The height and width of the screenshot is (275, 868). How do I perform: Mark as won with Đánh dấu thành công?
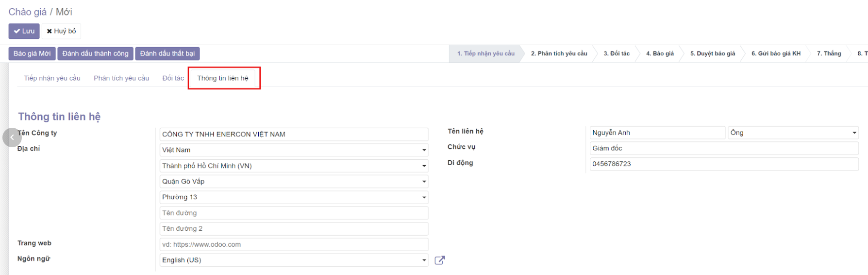pyautogui.click(x=95, y=53)
